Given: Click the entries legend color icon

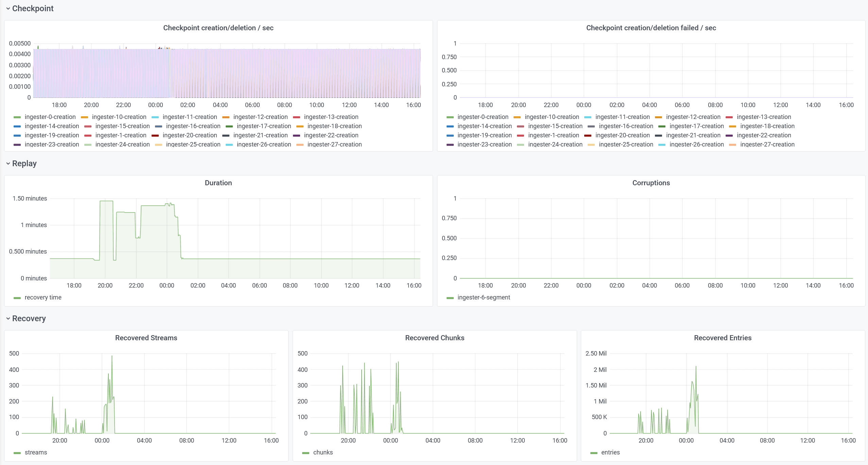Looking at the screenshot, I should 594,453.
